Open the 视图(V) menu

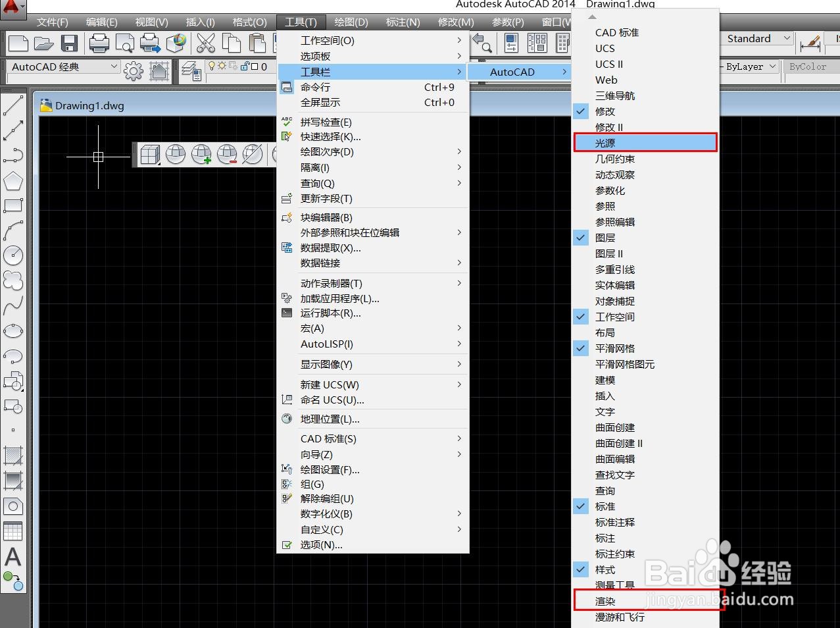[152, 22]
